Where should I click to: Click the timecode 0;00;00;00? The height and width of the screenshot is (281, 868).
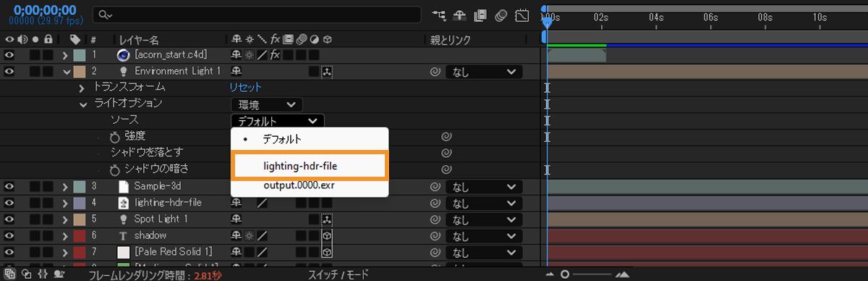44,9
